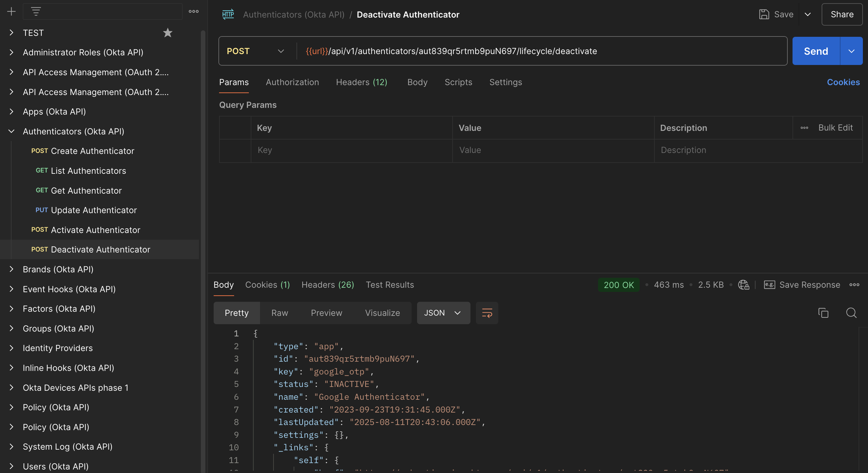Switch to the Authorization tab
This screenshot has width=868, height=473.
click(x=292, y=82)
